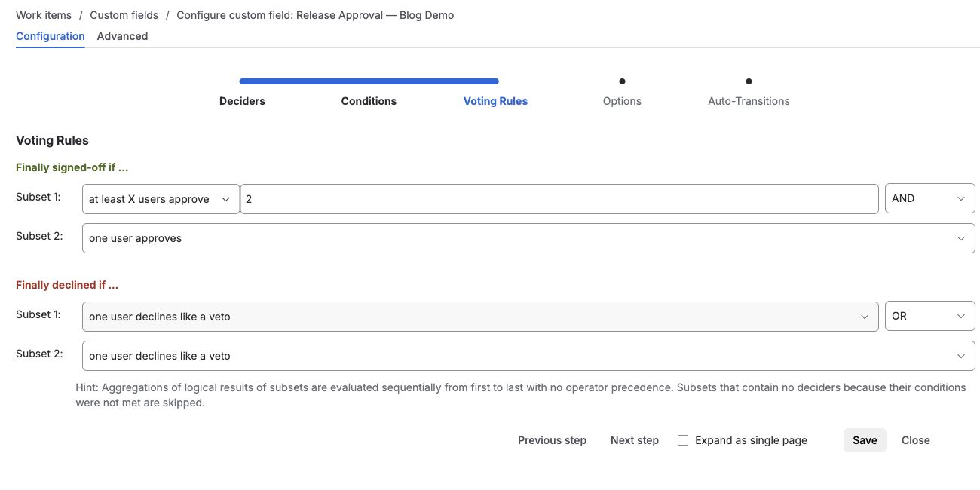The image size is (980, 490).
Task: Switch to the Configuration tab
Action: (51, 36)
